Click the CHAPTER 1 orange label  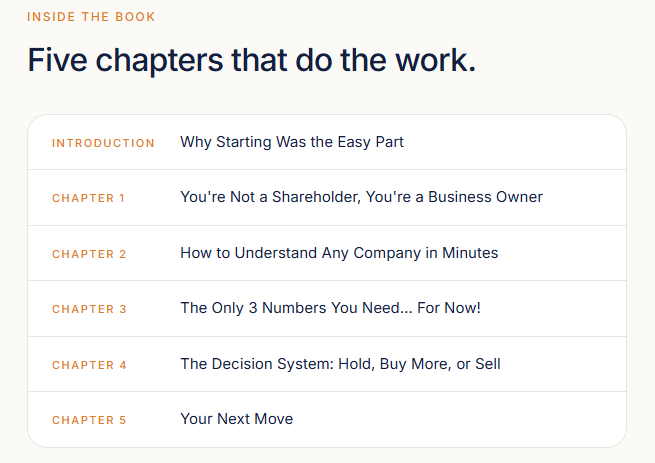point(88,198)
